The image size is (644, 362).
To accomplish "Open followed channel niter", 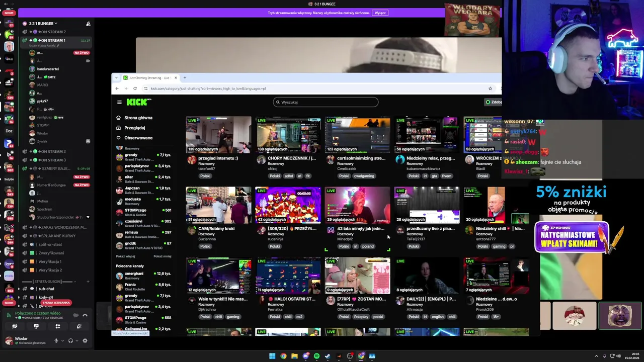I will coord(143,179).
